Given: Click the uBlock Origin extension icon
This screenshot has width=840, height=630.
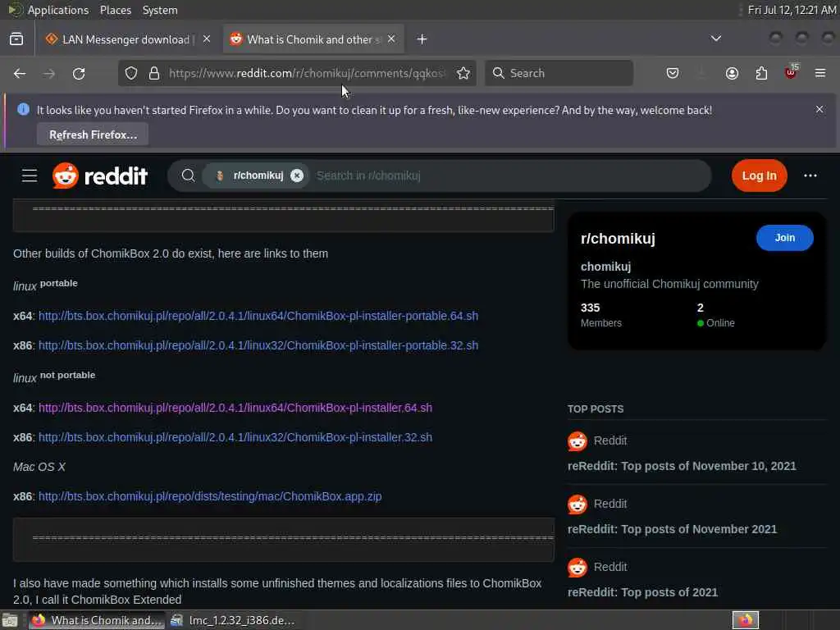Looking at the screenshot, I should [x=791, y=72].
